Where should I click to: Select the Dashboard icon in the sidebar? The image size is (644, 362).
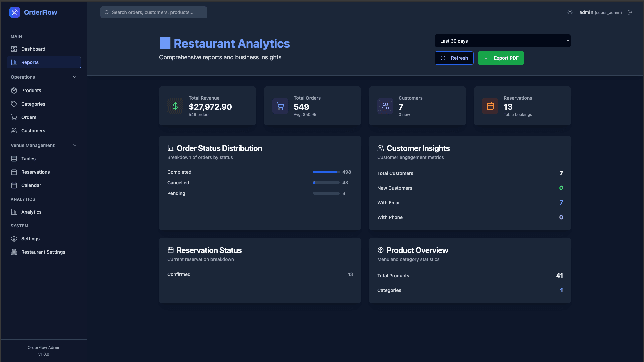coord(14,49)
